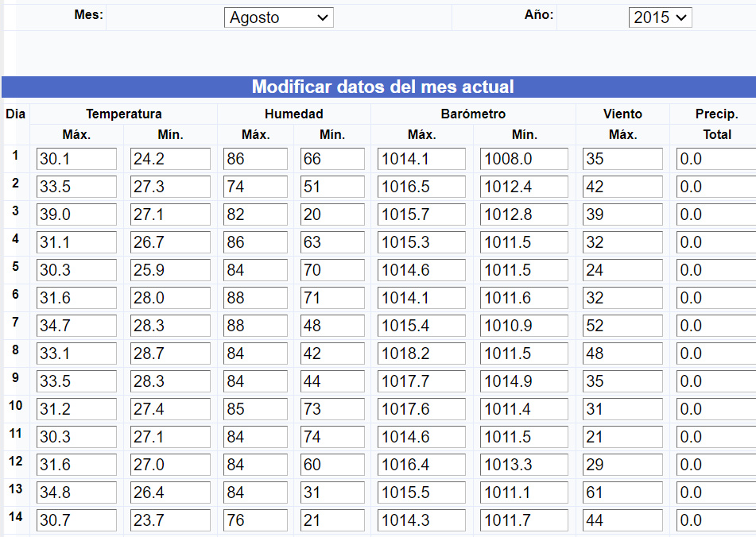The width and height of the screenshot is (756, 537).
Task: Edit day 6 barometer min field 1011.6
Action: (x=524, y=298)
